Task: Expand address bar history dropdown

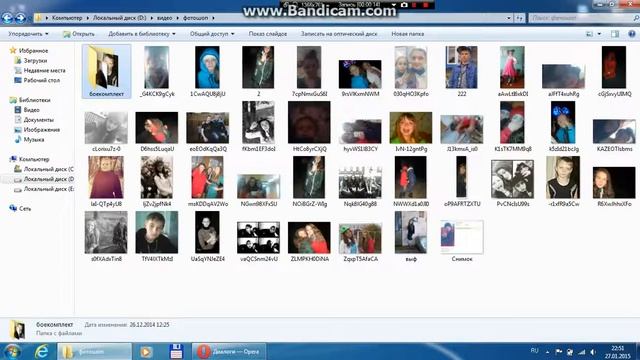Action: coord(509,18)
